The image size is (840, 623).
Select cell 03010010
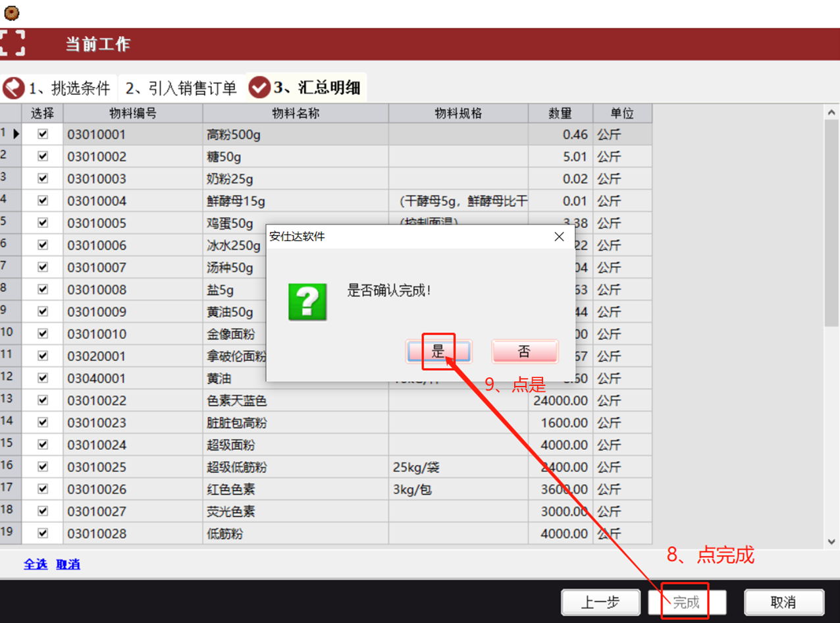[x=133, y=334]
